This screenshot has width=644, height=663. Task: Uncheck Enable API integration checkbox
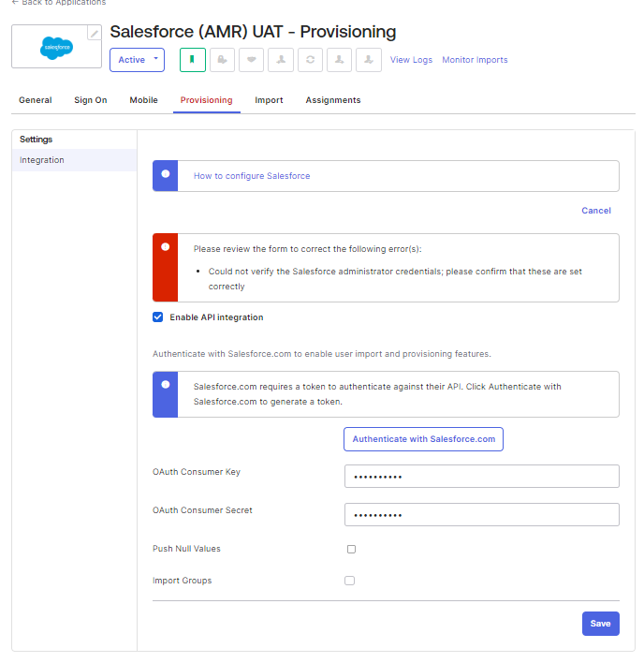pos(157,317)
